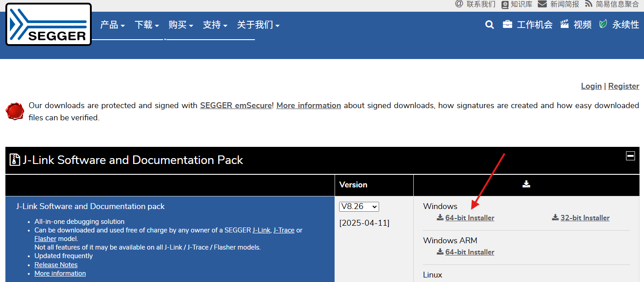644x282 pixels.
Task: Click the briefcase icon beside 工作机会
Action: pyautogui.click(x=507, y=24)
